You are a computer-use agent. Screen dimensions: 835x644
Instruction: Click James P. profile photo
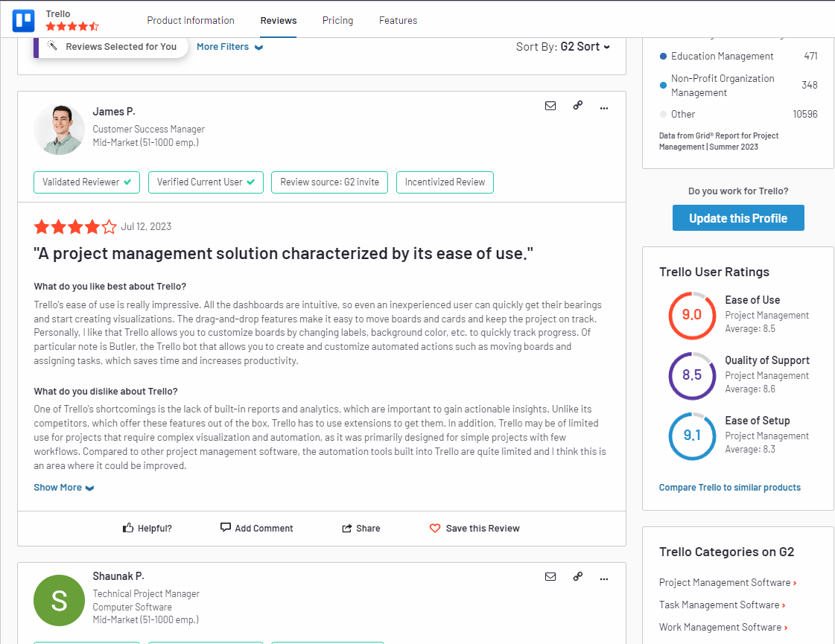point(59,130)
